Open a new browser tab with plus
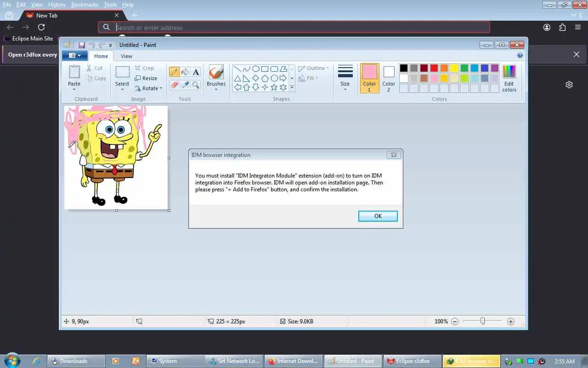Screen dimensions: 588x368 click(135, 15)
